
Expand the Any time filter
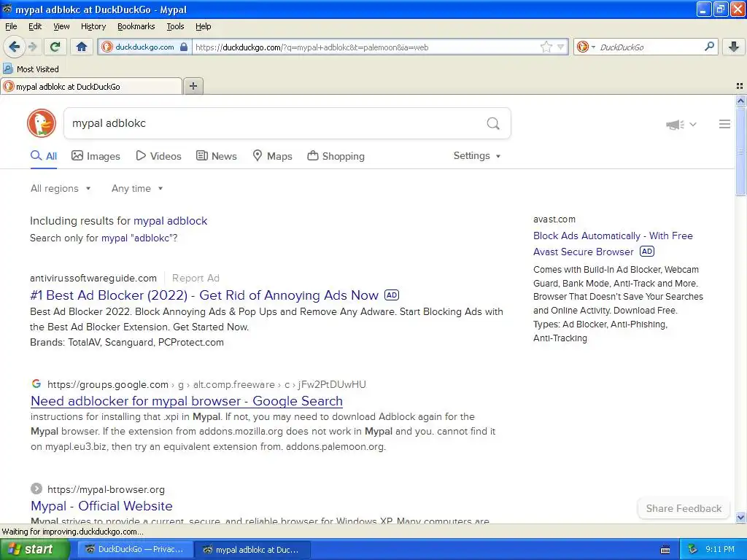tap(137, 189)
